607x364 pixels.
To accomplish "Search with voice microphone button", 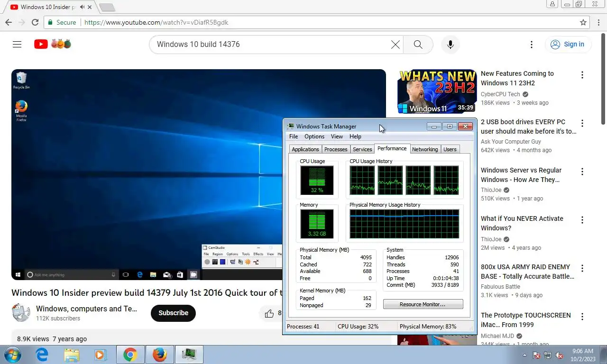I will pyautogui.click(x=451, y=44).
